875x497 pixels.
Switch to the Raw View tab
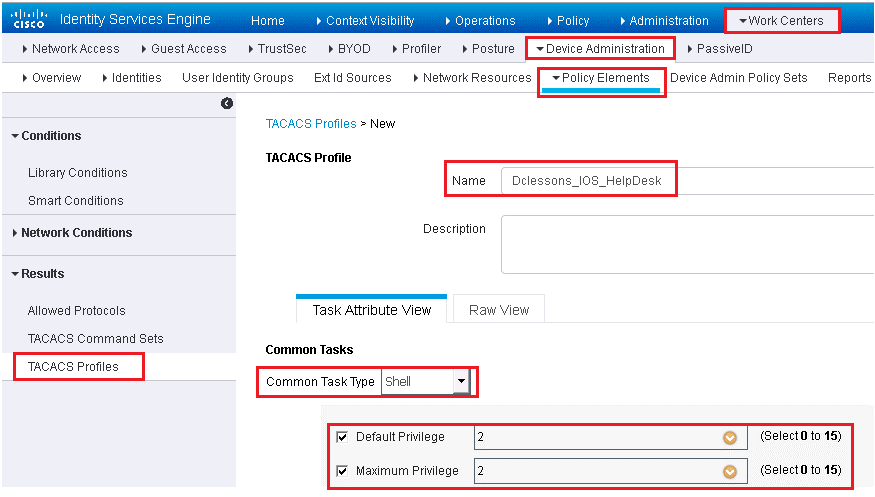click(x=499, y=310)
